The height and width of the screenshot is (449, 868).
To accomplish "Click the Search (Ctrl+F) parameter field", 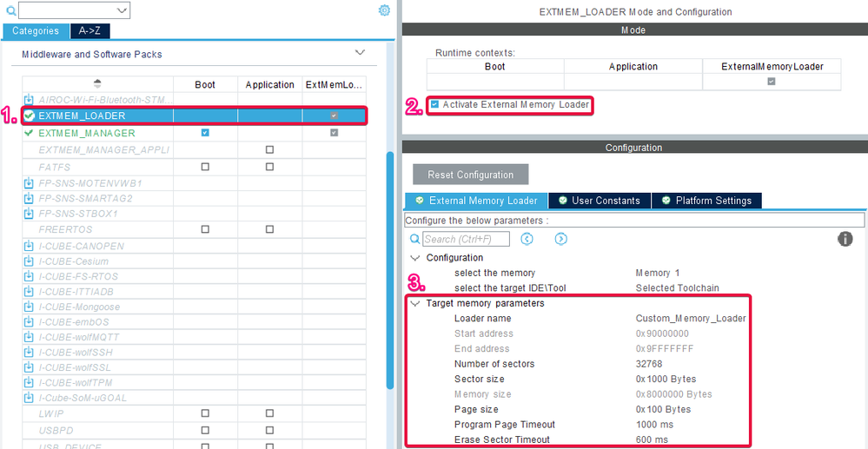I will [x=466, y=239].
